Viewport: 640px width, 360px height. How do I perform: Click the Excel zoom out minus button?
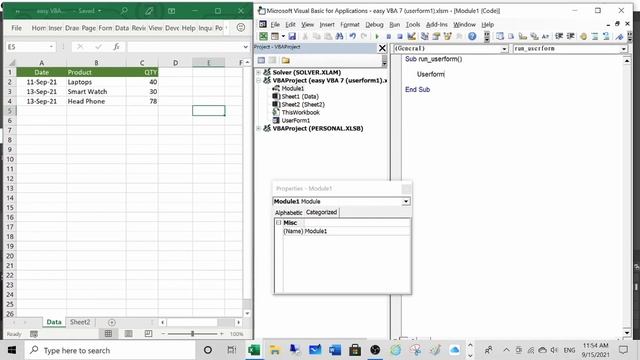tap(163, 333)
